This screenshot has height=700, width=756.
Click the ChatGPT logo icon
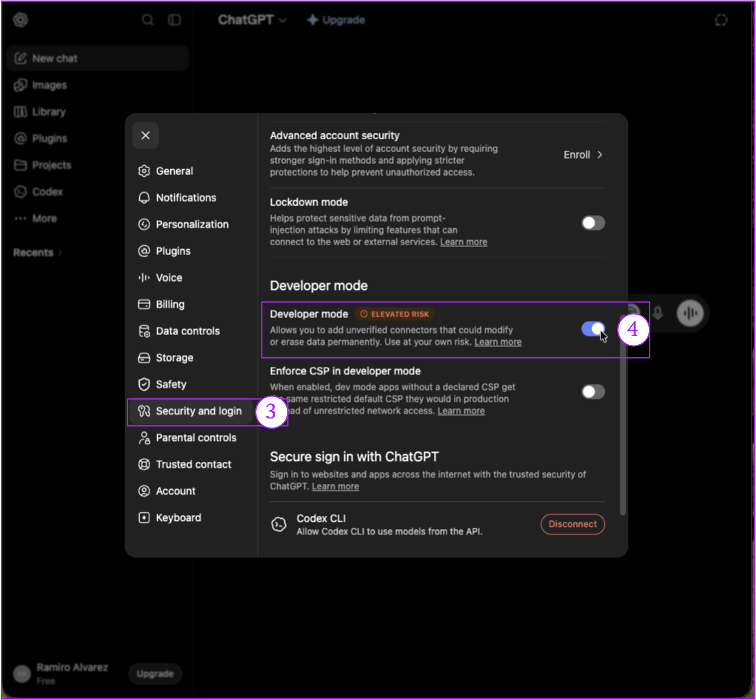[x=20, y=20]
